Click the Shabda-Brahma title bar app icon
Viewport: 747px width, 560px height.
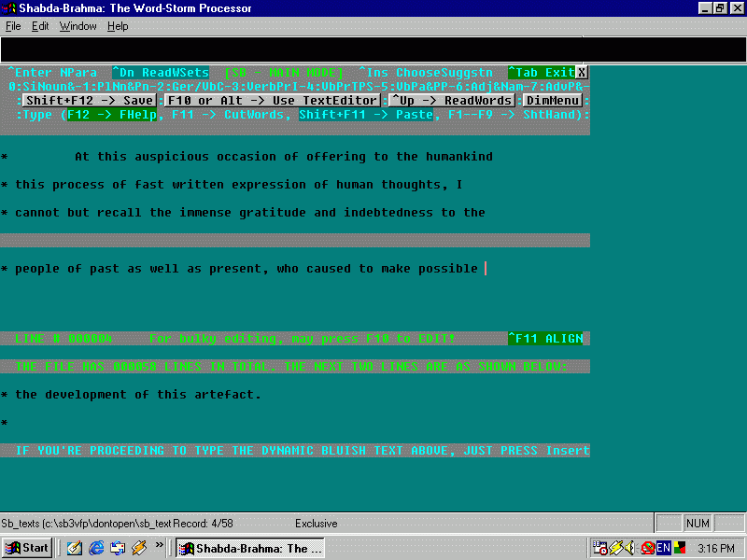tap(9, 8)
